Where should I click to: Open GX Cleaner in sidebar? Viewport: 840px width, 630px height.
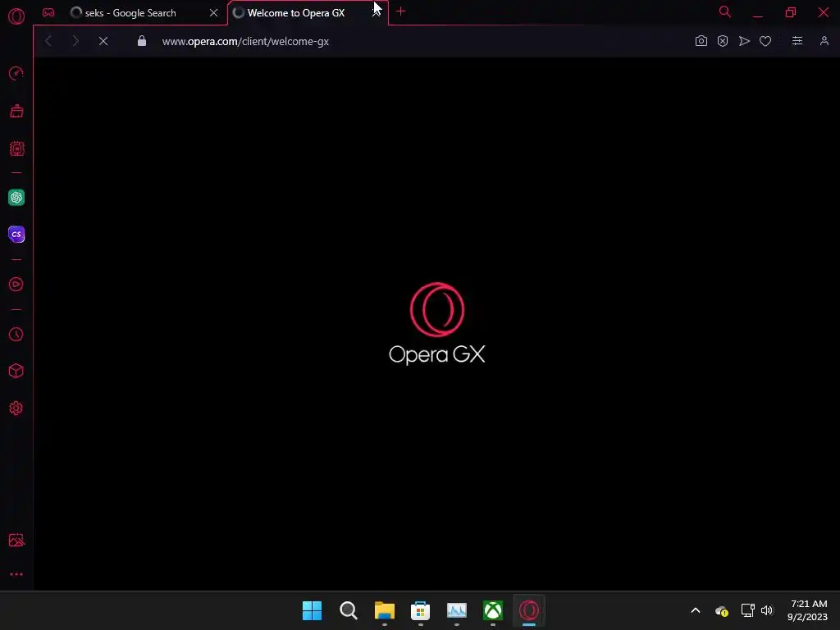point(16,111)
